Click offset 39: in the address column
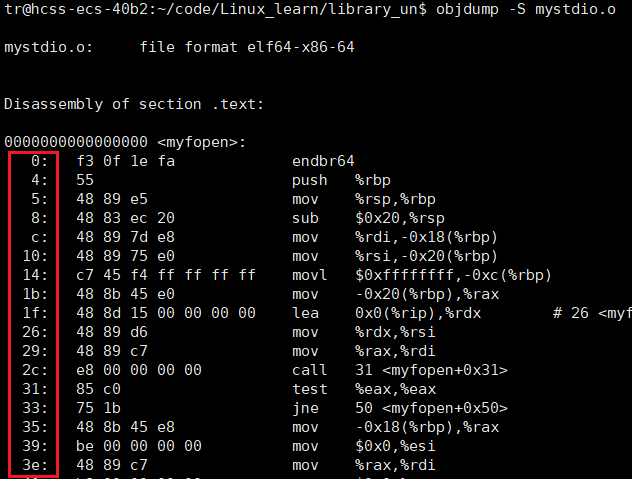This screenshot has width=632, height=480. 35,446
